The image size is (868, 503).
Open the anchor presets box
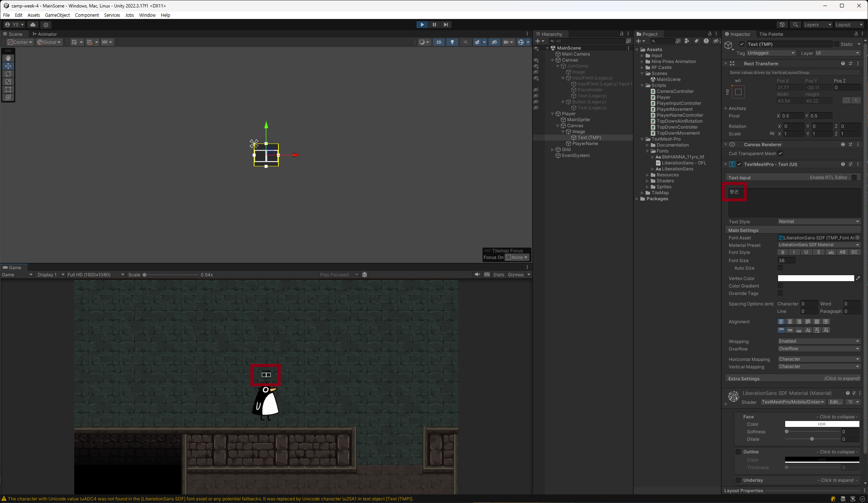pos(738,92)
